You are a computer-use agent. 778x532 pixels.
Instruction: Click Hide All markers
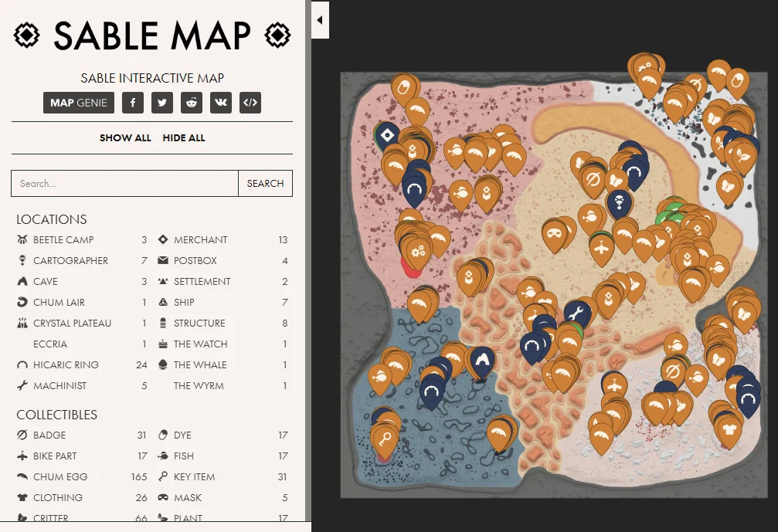coord(184,138)
